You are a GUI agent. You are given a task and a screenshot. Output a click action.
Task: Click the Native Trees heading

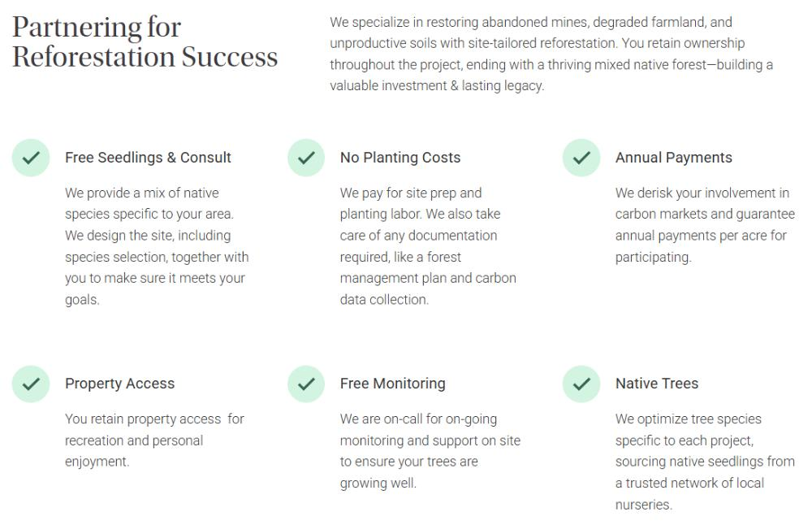coord(657,384)
